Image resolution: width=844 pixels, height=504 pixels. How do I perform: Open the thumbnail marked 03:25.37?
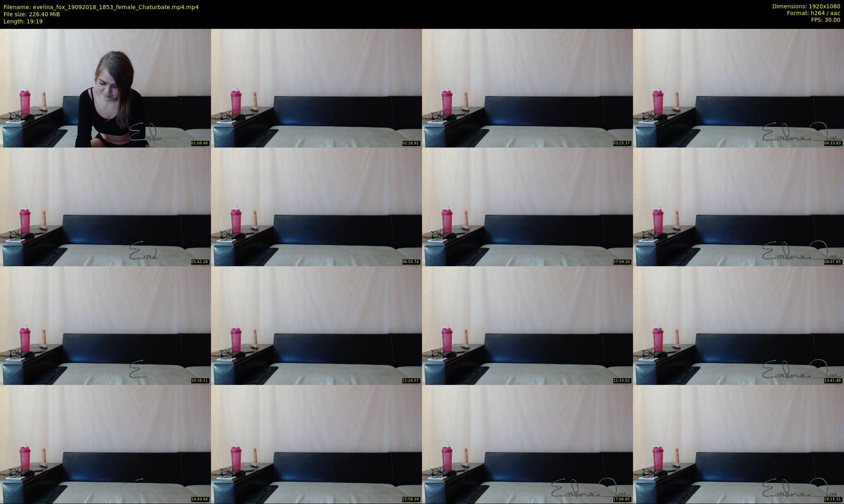point(527,88)
